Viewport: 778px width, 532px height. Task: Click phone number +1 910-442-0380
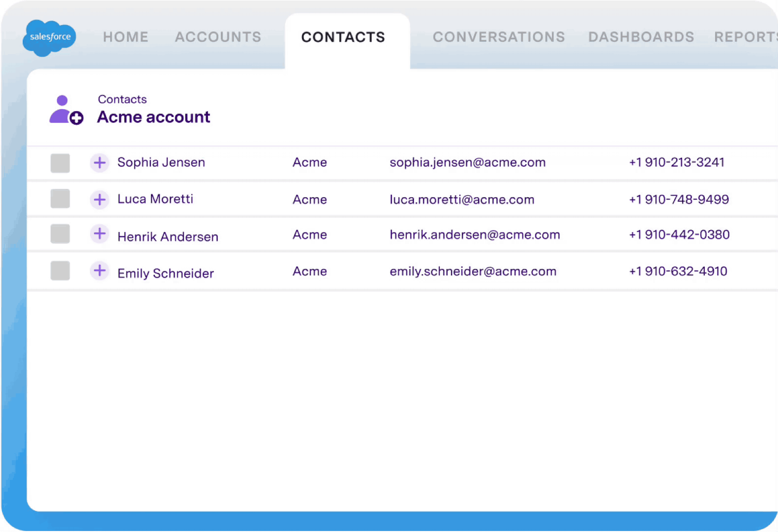pyautogui.click(x=679, y=235)
